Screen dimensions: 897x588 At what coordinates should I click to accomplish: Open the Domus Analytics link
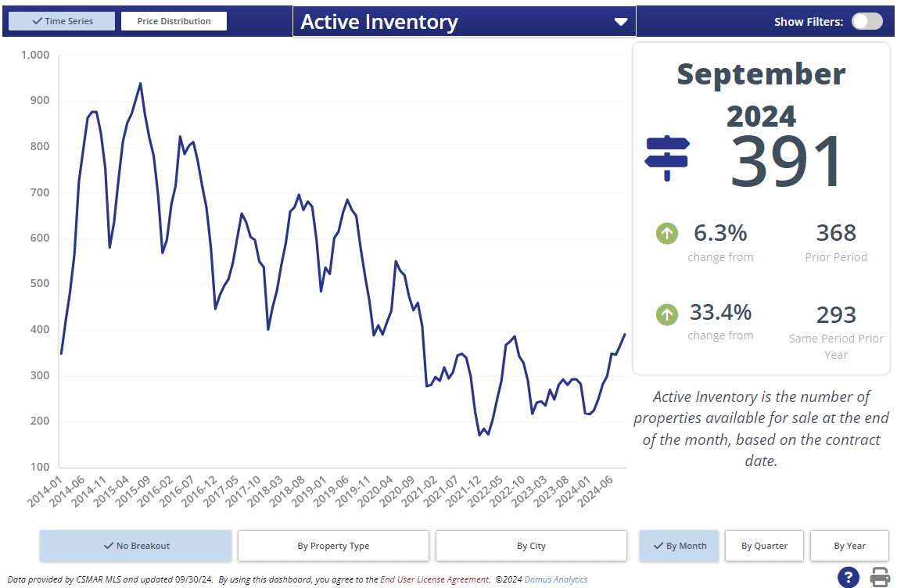555,579
